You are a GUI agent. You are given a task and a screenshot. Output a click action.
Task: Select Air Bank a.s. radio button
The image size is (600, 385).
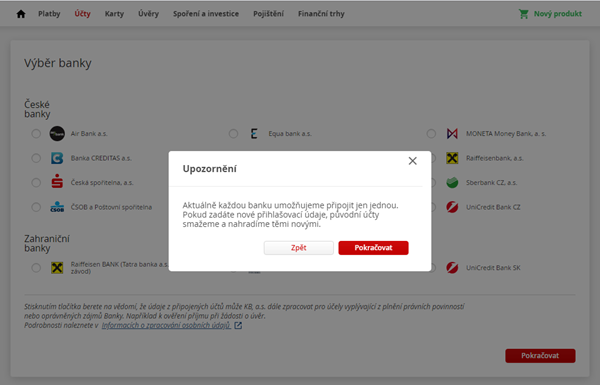pyautogui.click(x=36, y=134)
